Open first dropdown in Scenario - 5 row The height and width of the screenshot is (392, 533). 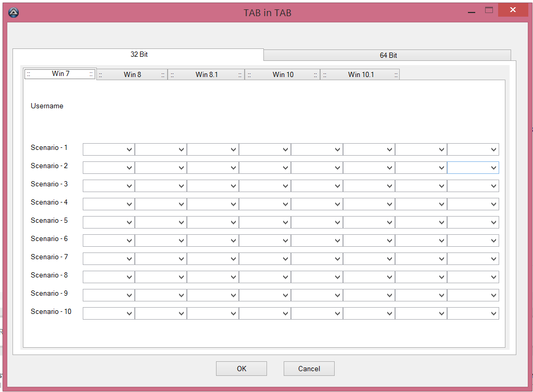pyautogui.click(x=109, y=222)
